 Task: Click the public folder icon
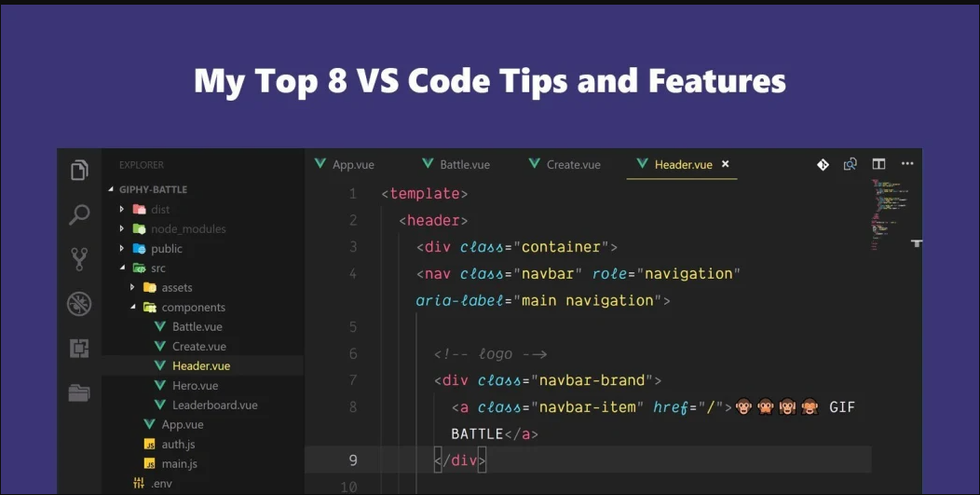tap(140, 249)
